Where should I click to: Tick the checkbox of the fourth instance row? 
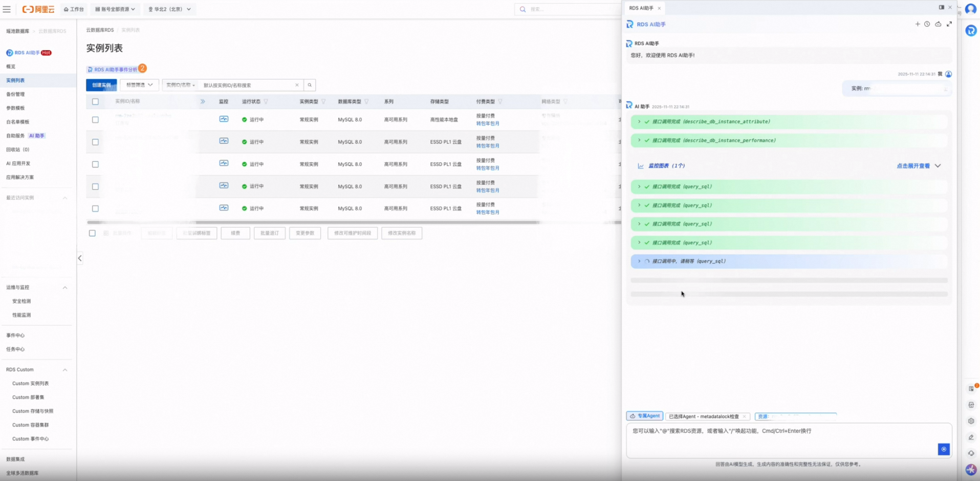point(95,186)
